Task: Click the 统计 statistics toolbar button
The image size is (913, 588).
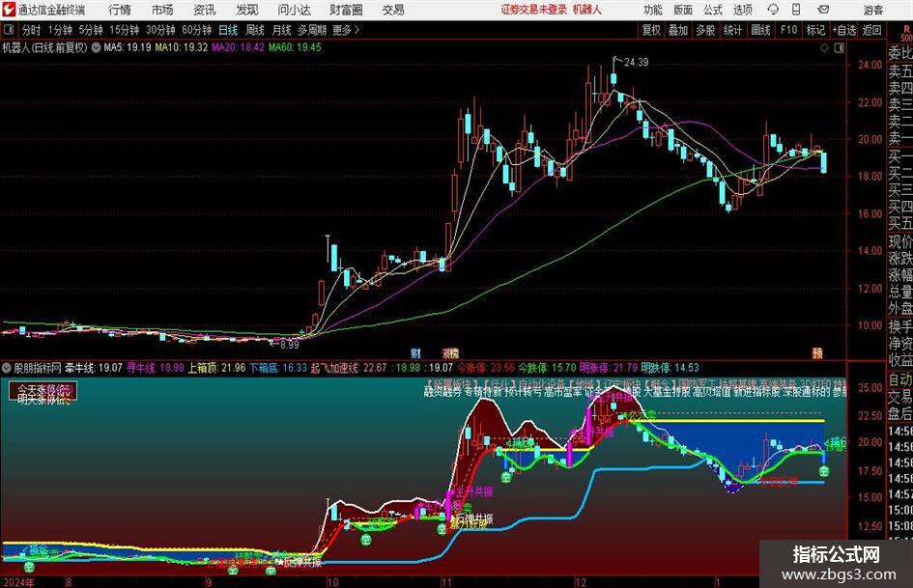Action: tap(733, 30)
